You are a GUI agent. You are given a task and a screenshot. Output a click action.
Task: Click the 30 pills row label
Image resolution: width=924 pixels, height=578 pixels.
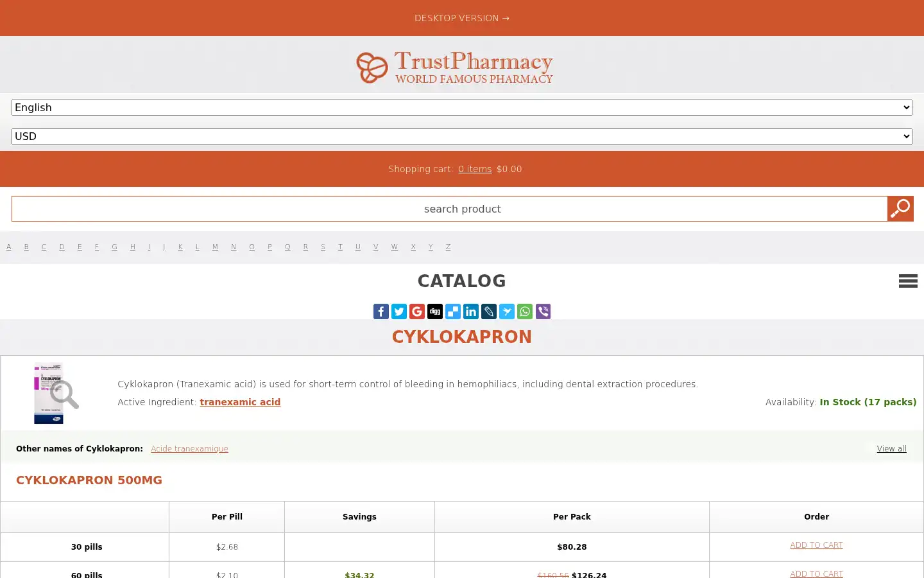(87, 547)
